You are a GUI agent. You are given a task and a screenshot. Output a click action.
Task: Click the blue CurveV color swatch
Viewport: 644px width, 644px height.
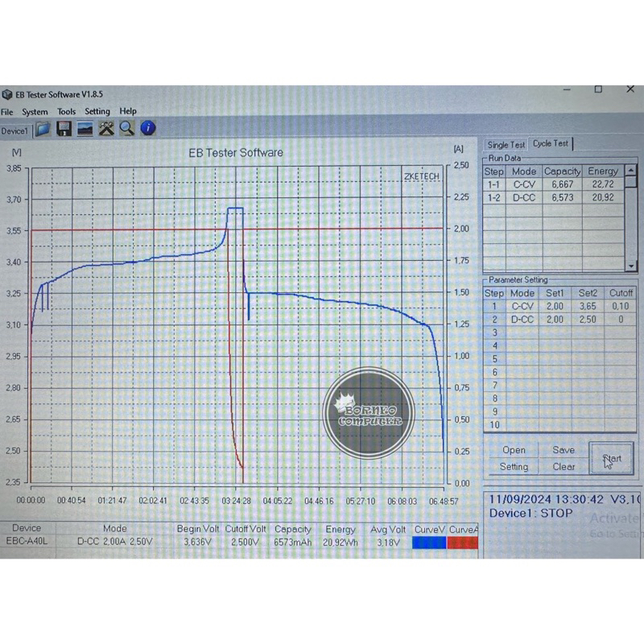coord(429,543)
